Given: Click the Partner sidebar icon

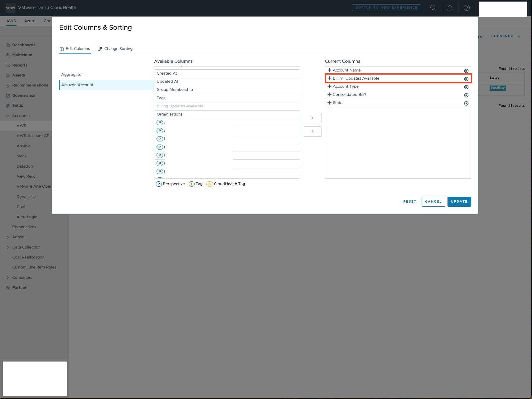Looking at the screenshot, I should tap(8, 288).
